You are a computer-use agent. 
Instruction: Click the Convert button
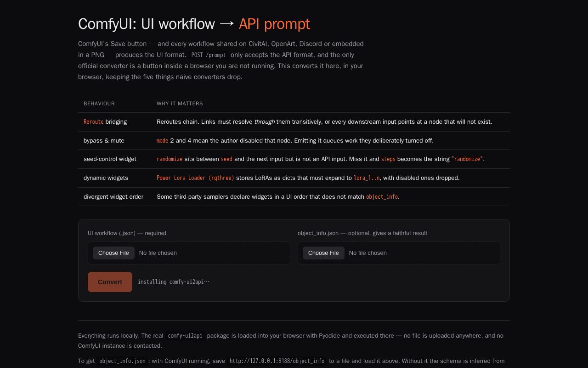coord(110,282)
